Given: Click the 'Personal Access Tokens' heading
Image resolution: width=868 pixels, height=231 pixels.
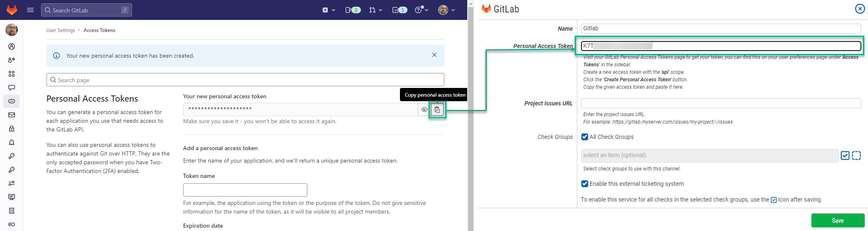Looking at the screenshot, I should click(92, 99).
